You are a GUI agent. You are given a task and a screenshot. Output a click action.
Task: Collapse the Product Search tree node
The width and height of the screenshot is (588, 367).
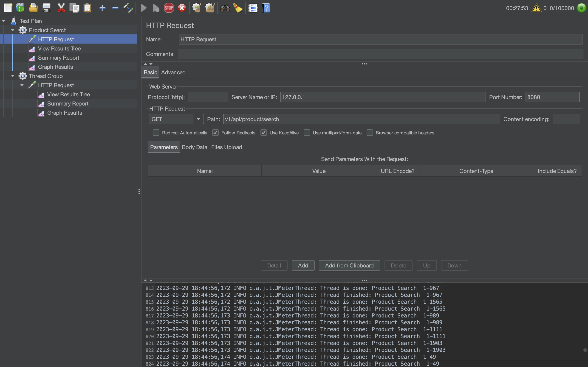tap(13, 30)
